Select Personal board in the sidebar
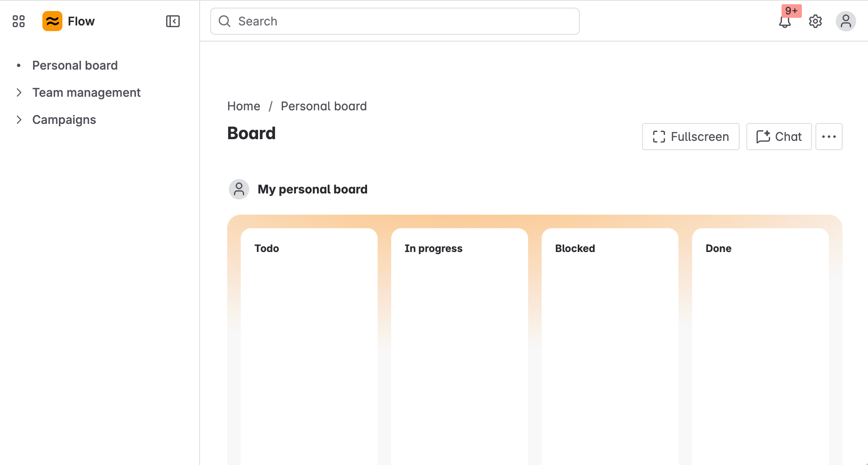 [x=75, y=65]
